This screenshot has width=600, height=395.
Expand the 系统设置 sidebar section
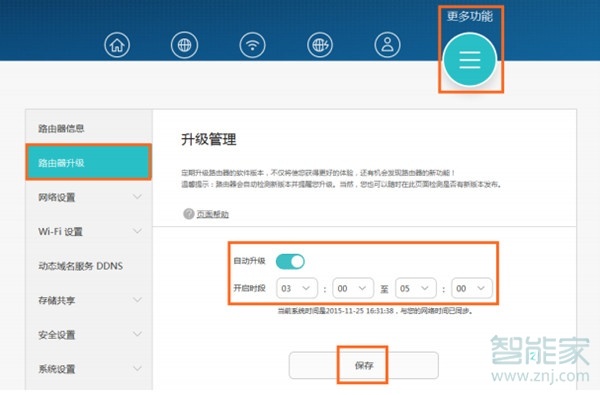(x=89, y=369)
